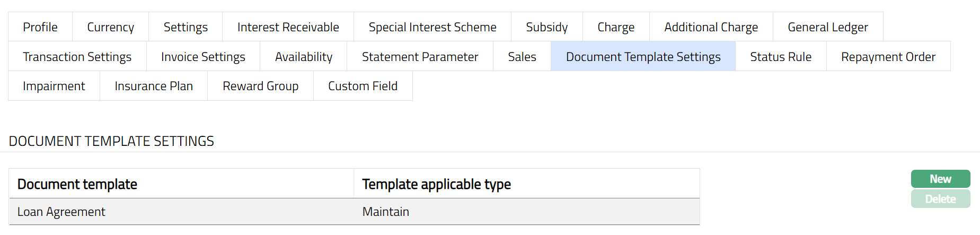Switch to the Charge tab

click(616, 27)
